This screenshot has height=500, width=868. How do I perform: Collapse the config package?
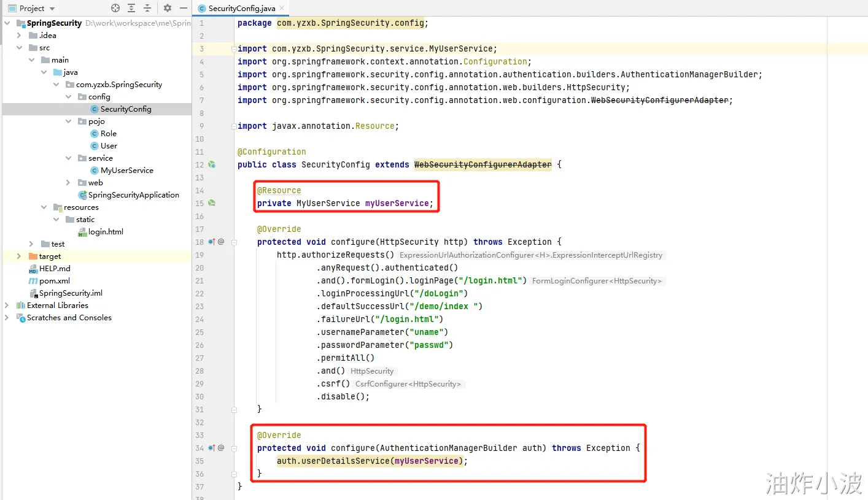[69, 97]
